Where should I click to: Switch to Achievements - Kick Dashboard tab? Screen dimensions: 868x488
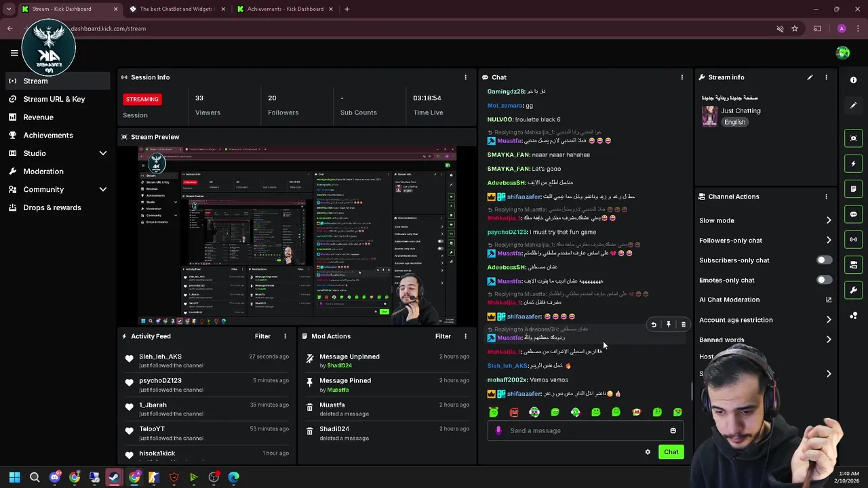[x=285, y=9]
